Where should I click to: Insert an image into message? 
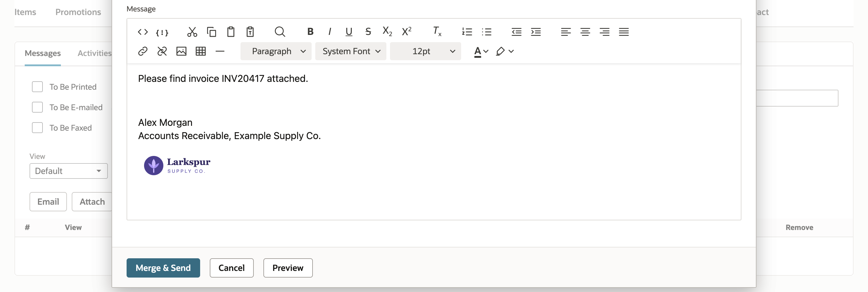[181, 51]
